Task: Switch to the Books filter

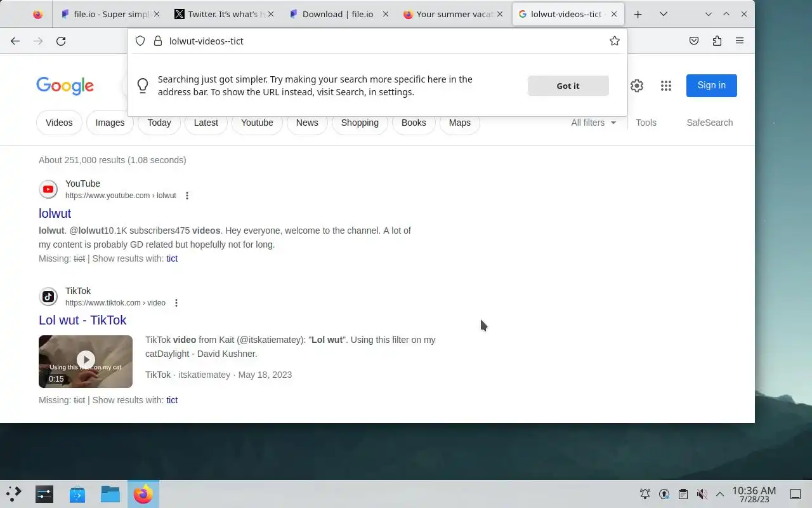Action: [414, 123]
